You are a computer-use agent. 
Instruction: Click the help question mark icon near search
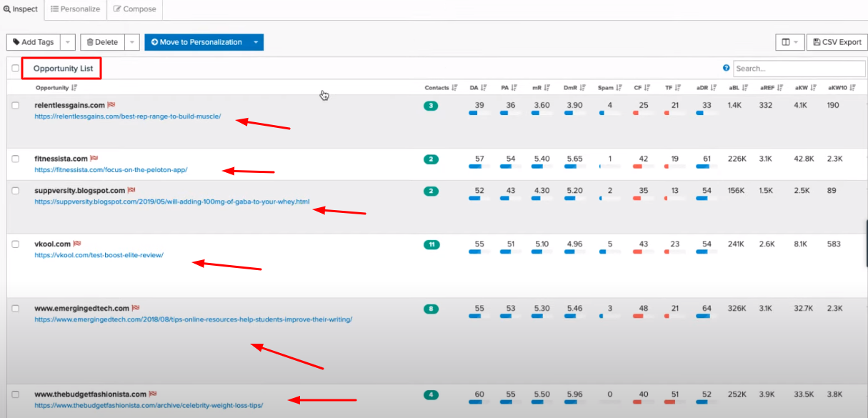(727, 69)
